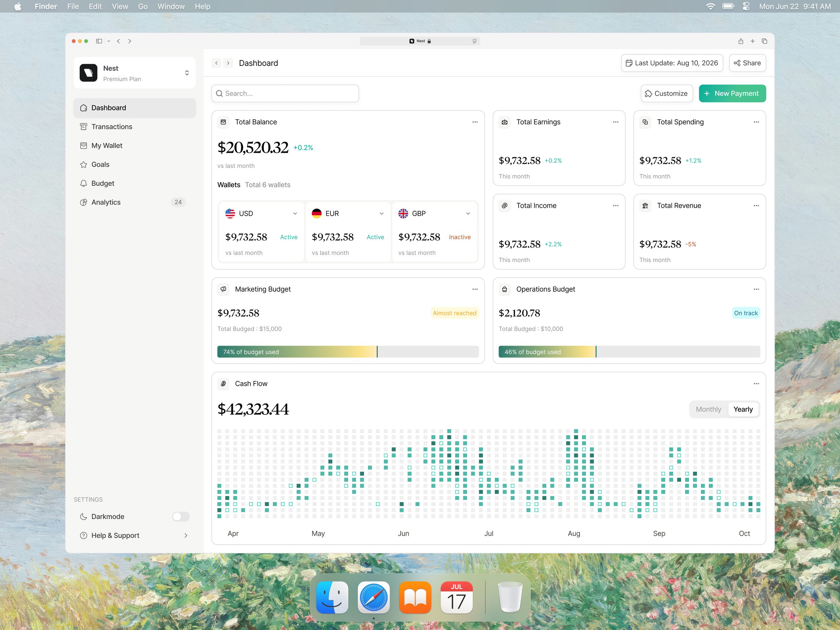Expand Help & Support chevron
Image resolution: width=840 pixels, height=630 pixels.
[186, 535]
